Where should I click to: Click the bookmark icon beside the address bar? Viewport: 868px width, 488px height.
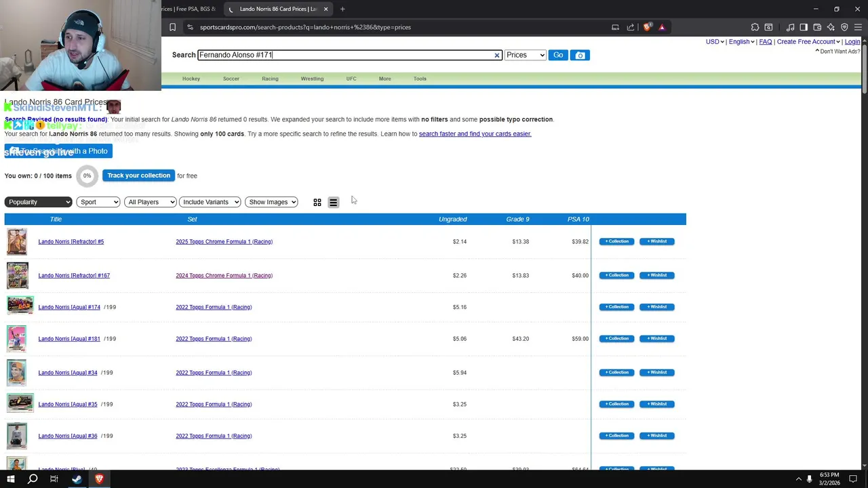pos(172,27)
